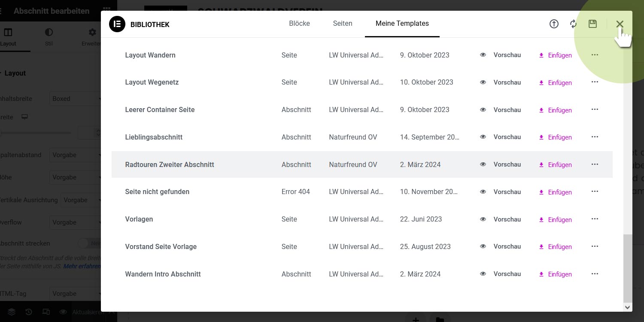Click the Error 404 type cell

coord(296,191)
